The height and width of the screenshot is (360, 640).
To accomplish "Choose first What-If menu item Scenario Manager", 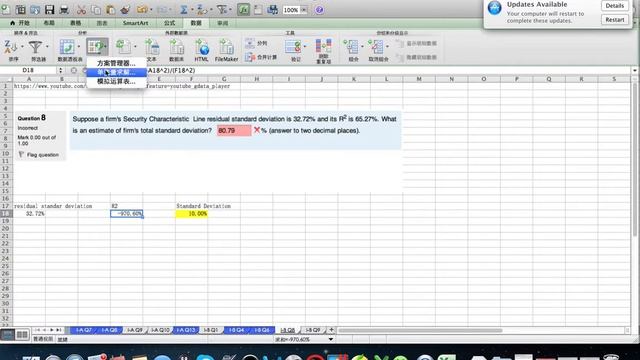I will point(116,63).
